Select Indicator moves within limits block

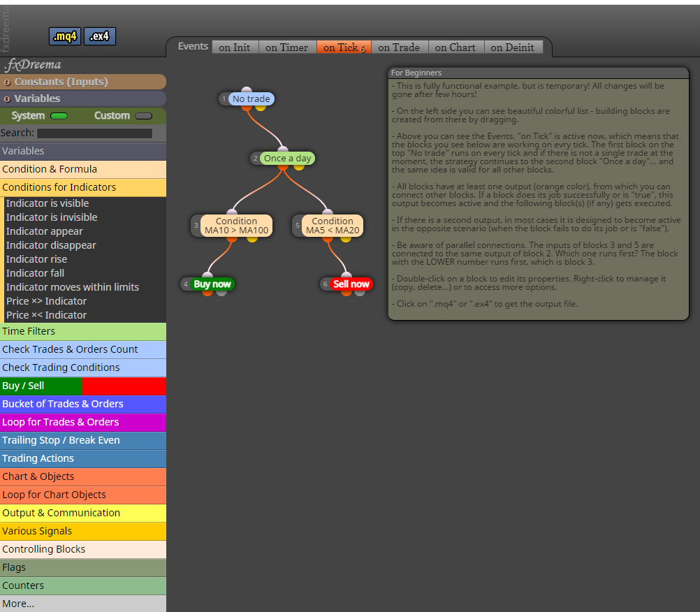click(x=73, y=287)
